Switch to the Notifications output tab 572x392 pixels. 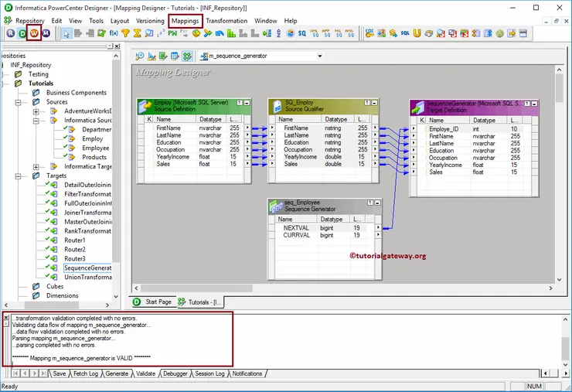pos(247,373)
